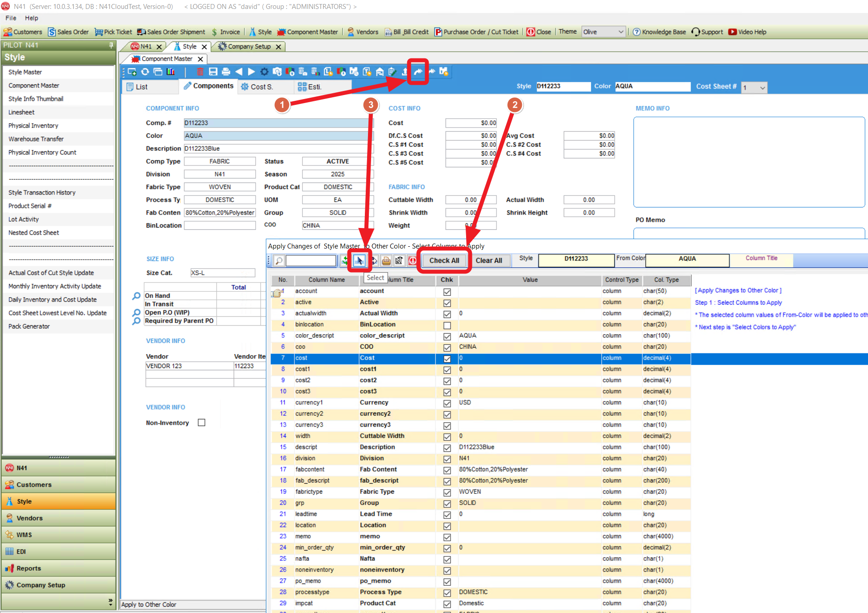Click the Apply to Other Color arrow icon
Image resolution: width=868 pixels, height=613 pixels.
[x=418, y=72]
